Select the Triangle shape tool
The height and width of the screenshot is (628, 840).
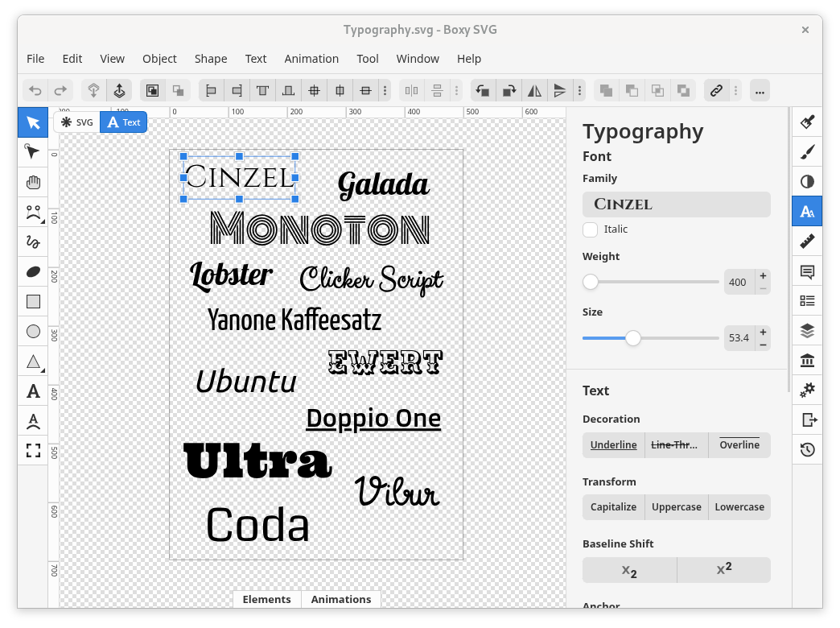pos(33,362)
